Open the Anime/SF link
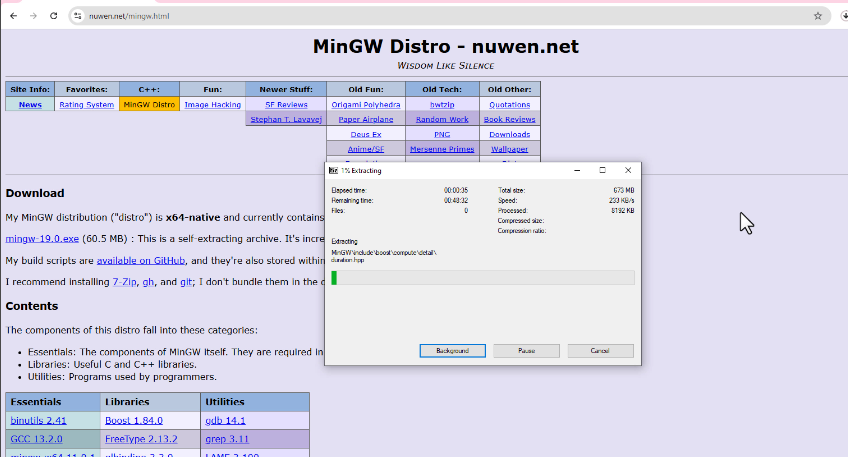The image size is (848, 457). [x=366, y=149]
